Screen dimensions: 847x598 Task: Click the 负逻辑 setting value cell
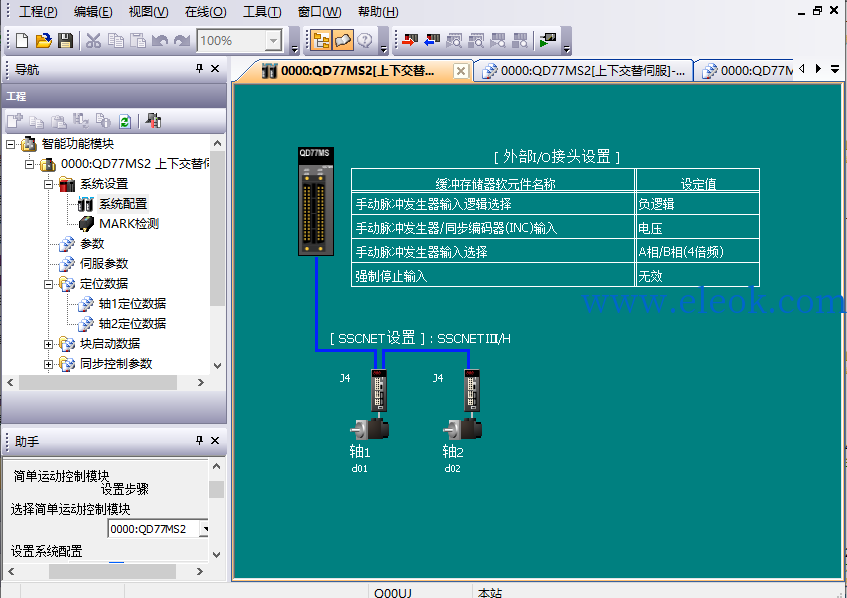[x=698, y=204]
